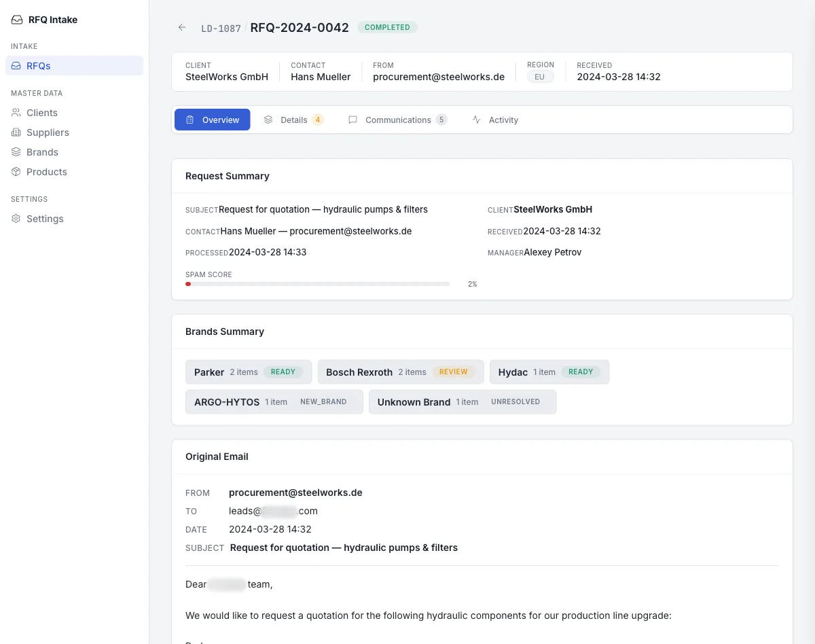The height and width of the screenshot is (644, 815).
Task: Open the Brands page link
Action: click(x=74, y=152)
